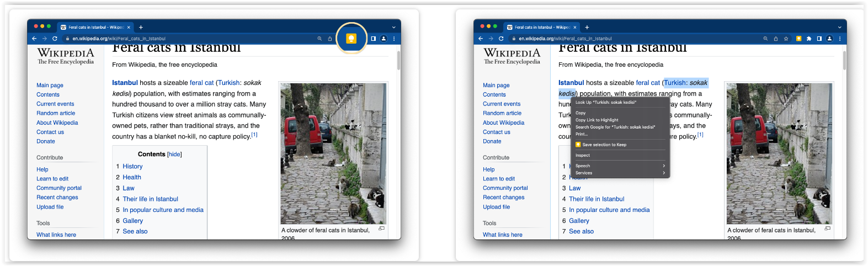
Task: Open the side panel icon next to the circled Keep icon
Action: tap(374, 39)
